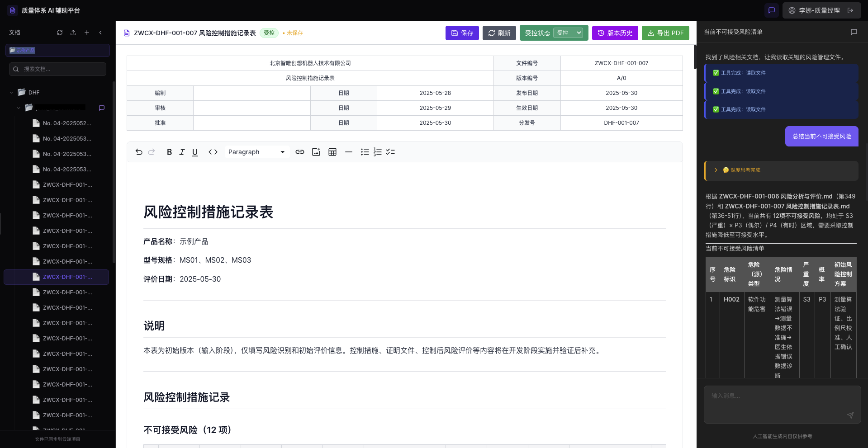Click the 风险控制措施记录表 heading in the editor
868x448 pixels.
click(208, 212)
